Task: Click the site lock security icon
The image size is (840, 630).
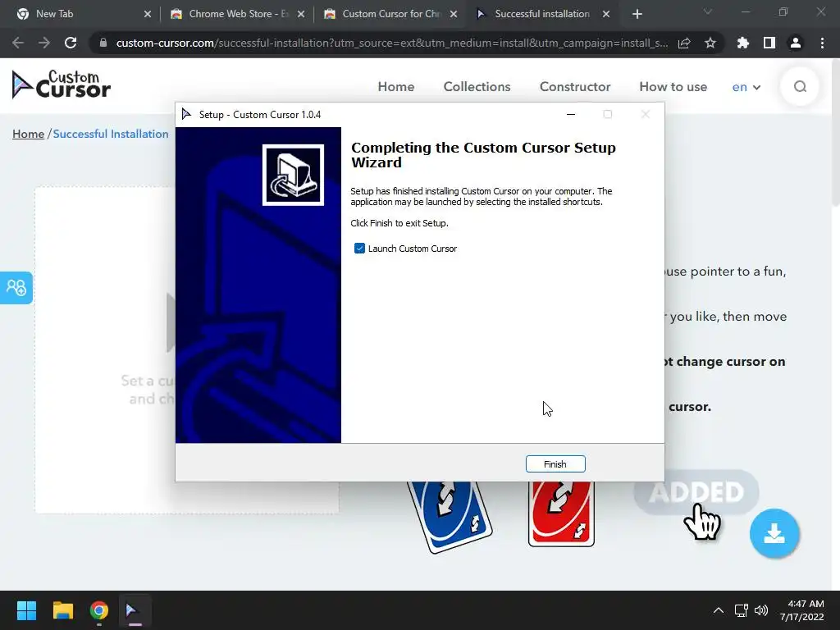Action: click(103, 43)
